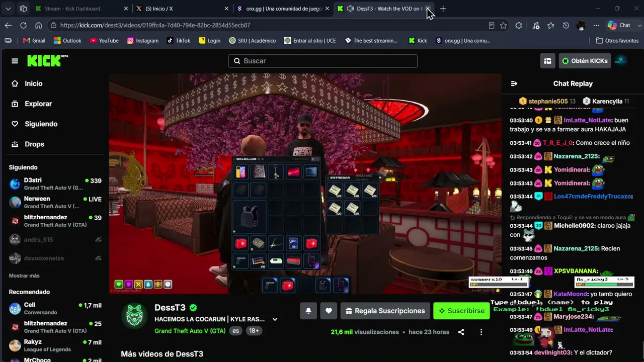Reload the page
This screenshot has width=644, height=362.
(x=23, y=25)
